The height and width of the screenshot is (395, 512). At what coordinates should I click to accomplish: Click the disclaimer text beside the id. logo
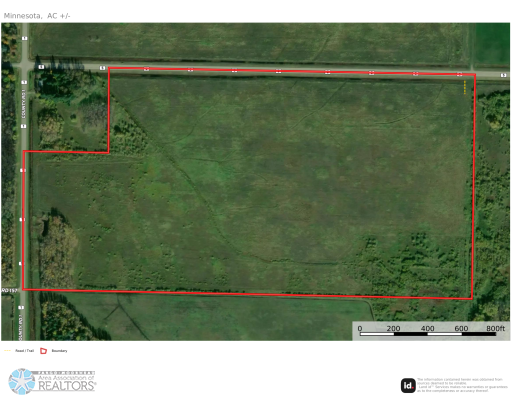(x=463, y=385)
